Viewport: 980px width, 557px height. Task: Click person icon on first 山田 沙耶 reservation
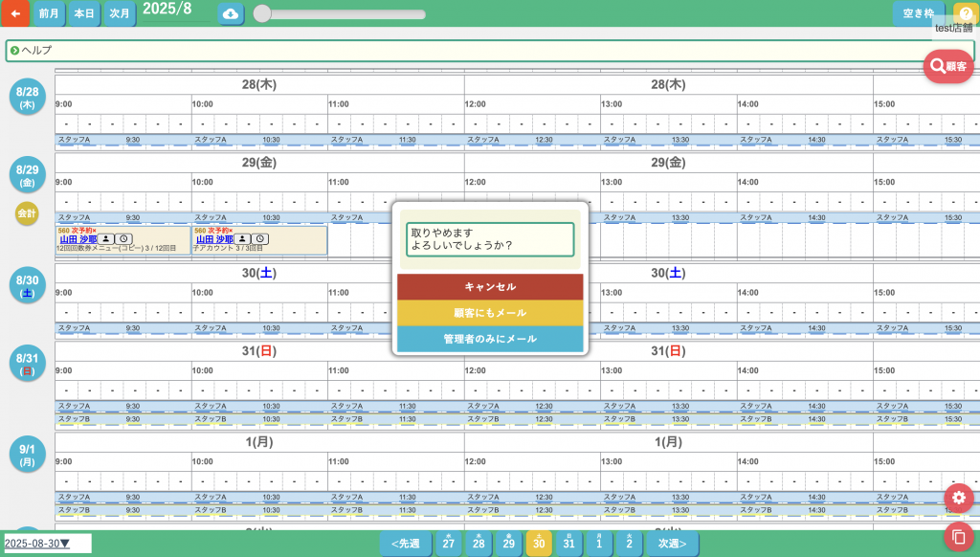pos(107,239)
